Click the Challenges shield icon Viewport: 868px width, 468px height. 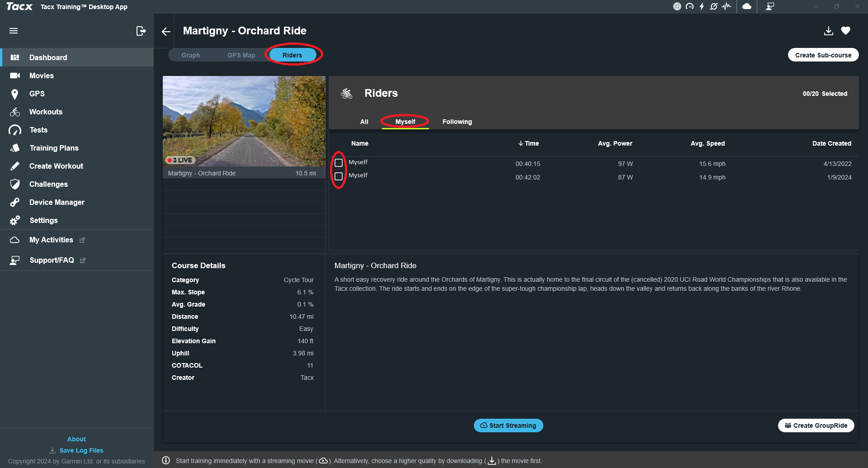(15, 184)
